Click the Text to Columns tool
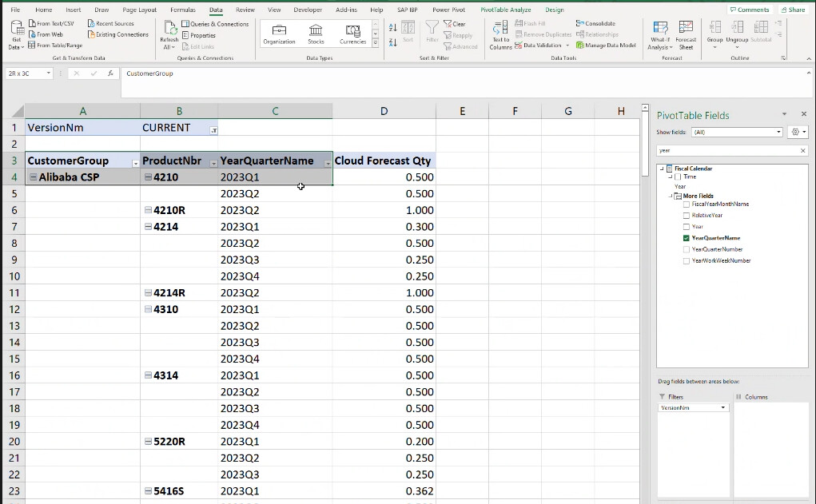816x504 pixels. [x=500, y=36]
